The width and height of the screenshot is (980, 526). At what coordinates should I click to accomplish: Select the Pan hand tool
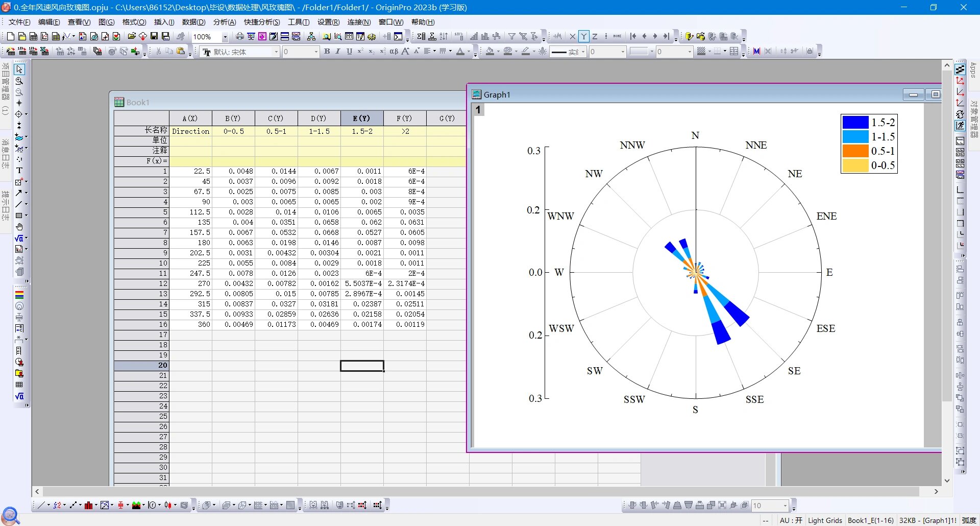tap(19, 227)
